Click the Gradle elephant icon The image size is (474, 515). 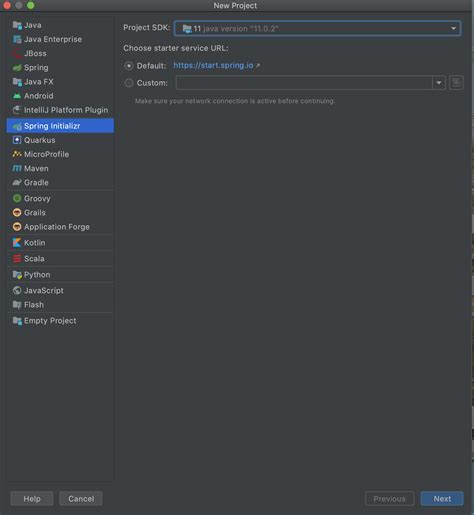[17, 183]
